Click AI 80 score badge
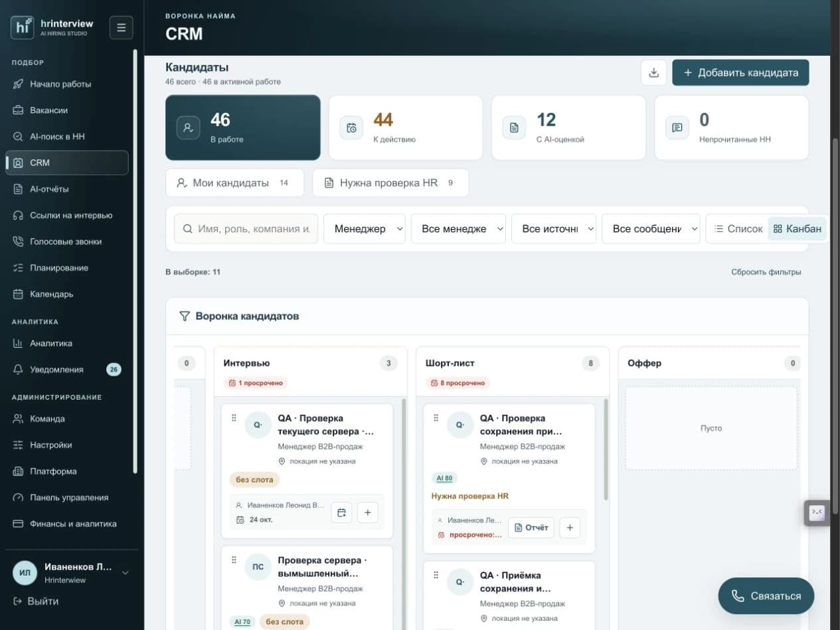Viewport: 840px width, 630px height. [444, 478]
